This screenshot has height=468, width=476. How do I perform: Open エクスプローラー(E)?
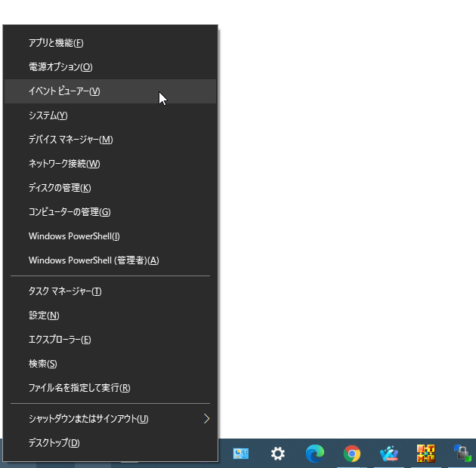[110, 340]
